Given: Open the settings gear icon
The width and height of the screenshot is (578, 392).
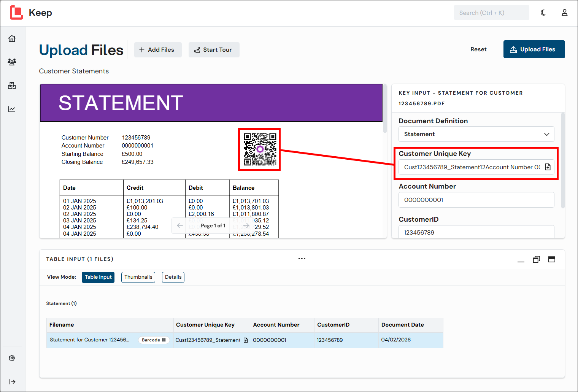Looking at the screenshot, I should [x=12, y=358].
